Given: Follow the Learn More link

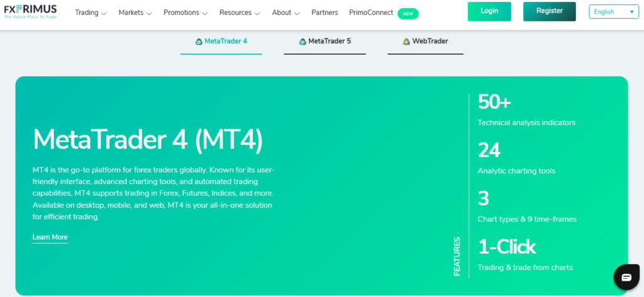Looking at the screenshot, I should (x=50, y=237).
